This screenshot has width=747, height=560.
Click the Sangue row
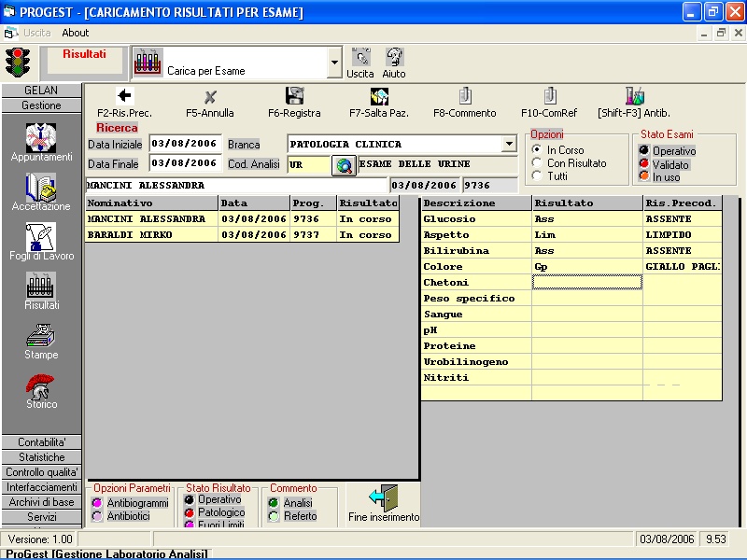[571, 315]
